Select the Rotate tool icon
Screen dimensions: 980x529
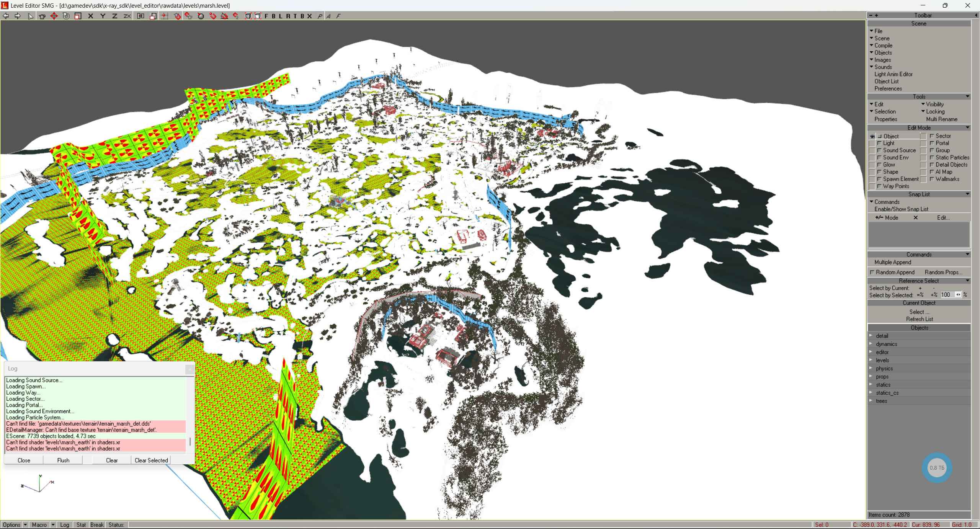66,16
